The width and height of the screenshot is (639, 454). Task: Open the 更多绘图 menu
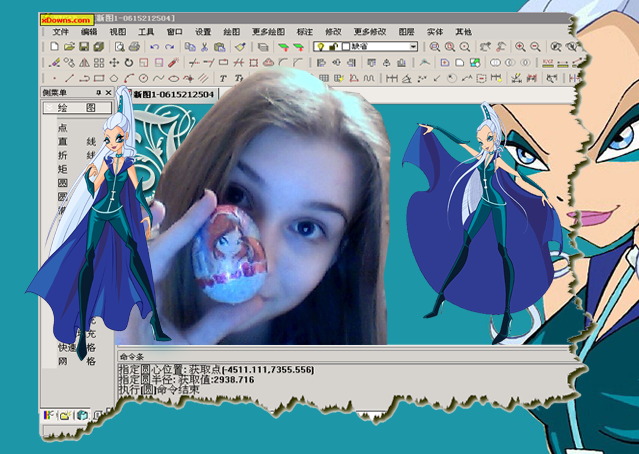(269, 32)
